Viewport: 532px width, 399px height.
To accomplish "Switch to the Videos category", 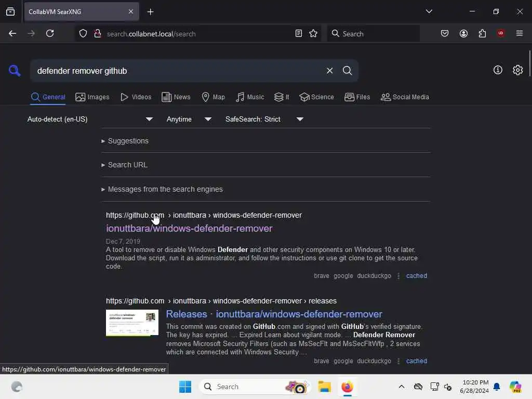I will click(136, 97).
